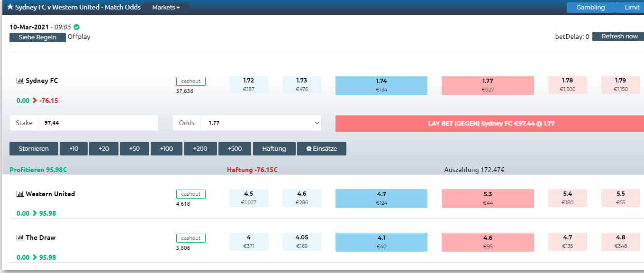Click Refresh now button
644x273 pixels.
(618, 36)
